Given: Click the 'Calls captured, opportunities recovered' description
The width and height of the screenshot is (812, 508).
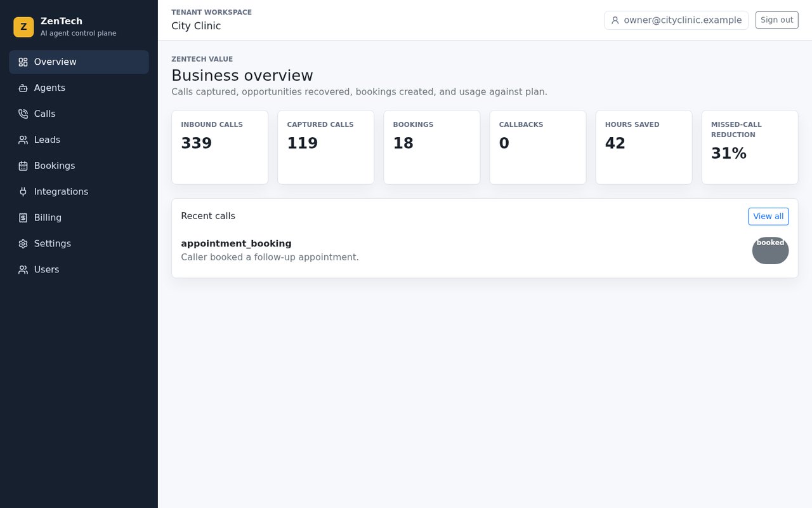Looking at the screenshot, I should point(359,92).
